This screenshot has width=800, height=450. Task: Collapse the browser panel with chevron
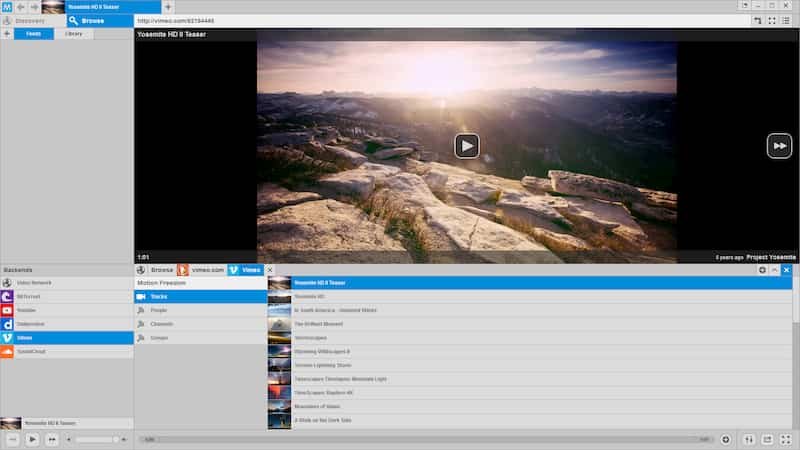click(774, 270)
